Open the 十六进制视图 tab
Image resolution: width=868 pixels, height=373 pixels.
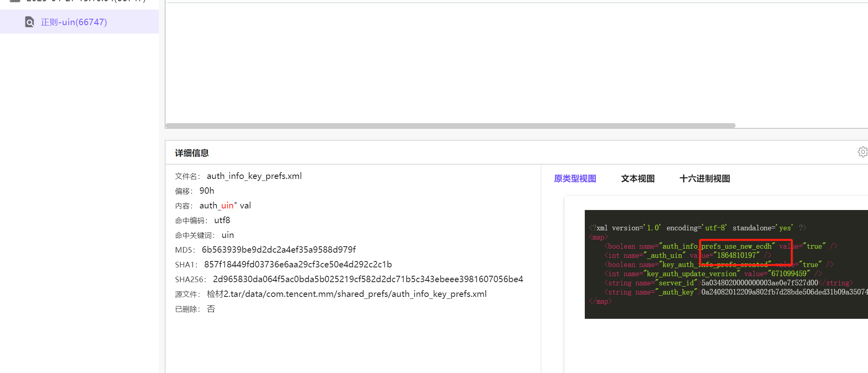tap(704, 179)
